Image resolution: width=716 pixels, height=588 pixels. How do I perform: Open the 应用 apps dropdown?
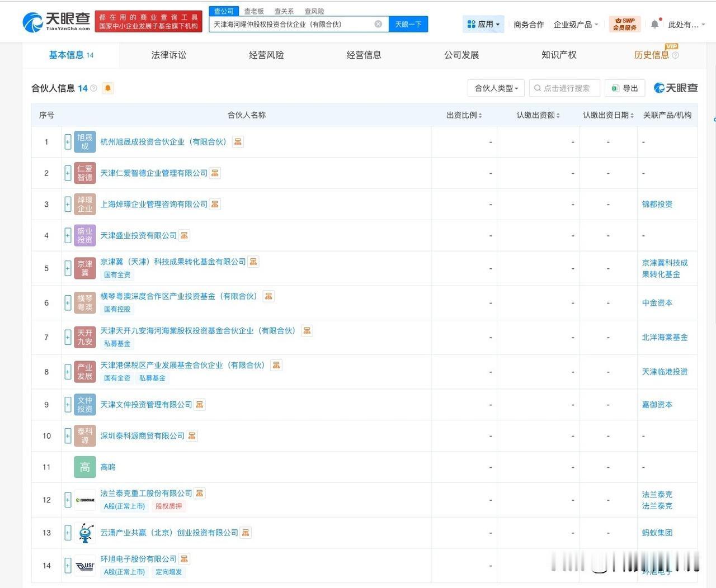pos(484,24)
